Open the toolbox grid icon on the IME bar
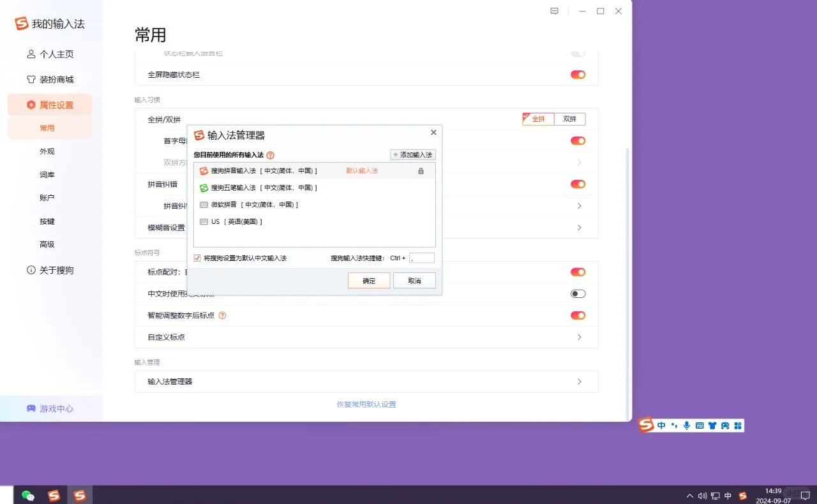 (738, 426)
